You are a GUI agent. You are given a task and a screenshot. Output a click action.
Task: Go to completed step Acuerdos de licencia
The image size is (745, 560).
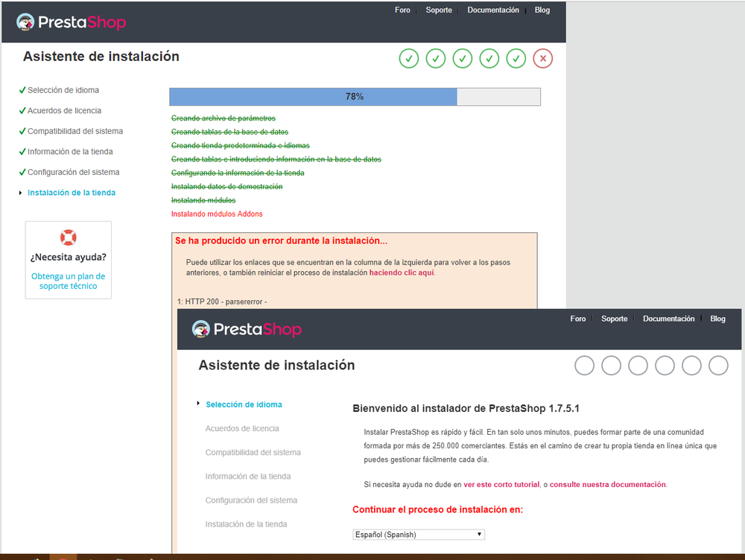tap(64, 111)
